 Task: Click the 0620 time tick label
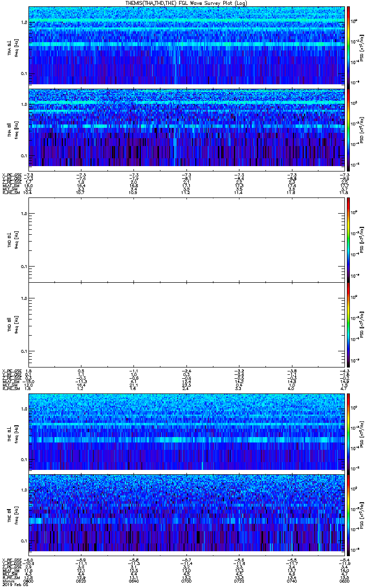[x=81, y=581]
